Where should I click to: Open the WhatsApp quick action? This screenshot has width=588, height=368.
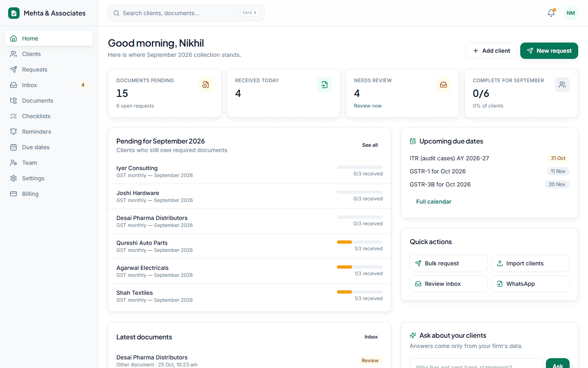530,284
